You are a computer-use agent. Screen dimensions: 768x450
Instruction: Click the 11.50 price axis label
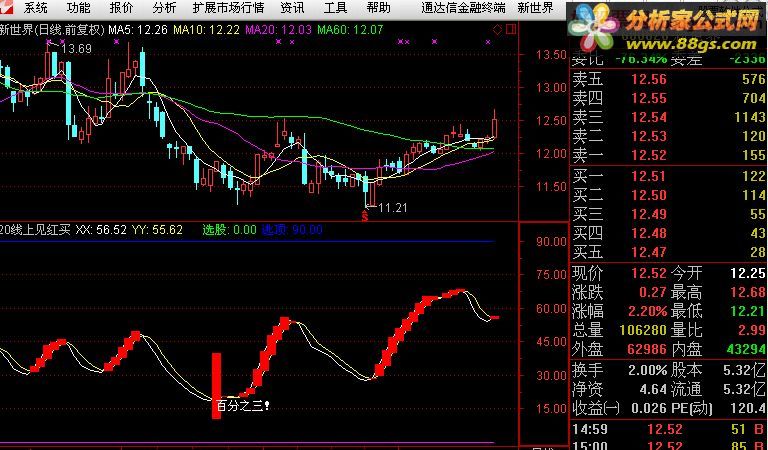click(x=551, y=187)
